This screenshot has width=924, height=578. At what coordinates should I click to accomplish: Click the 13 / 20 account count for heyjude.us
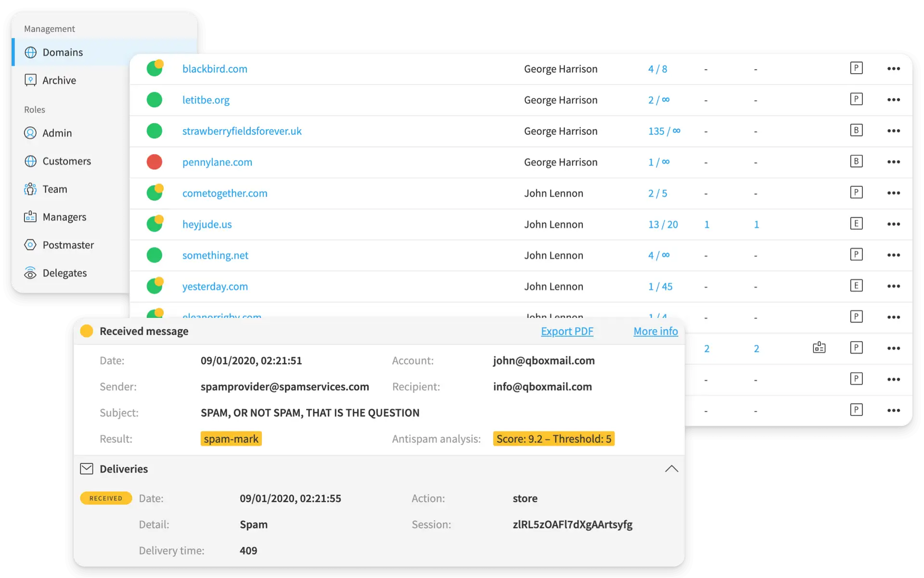[x=663, y=224]
